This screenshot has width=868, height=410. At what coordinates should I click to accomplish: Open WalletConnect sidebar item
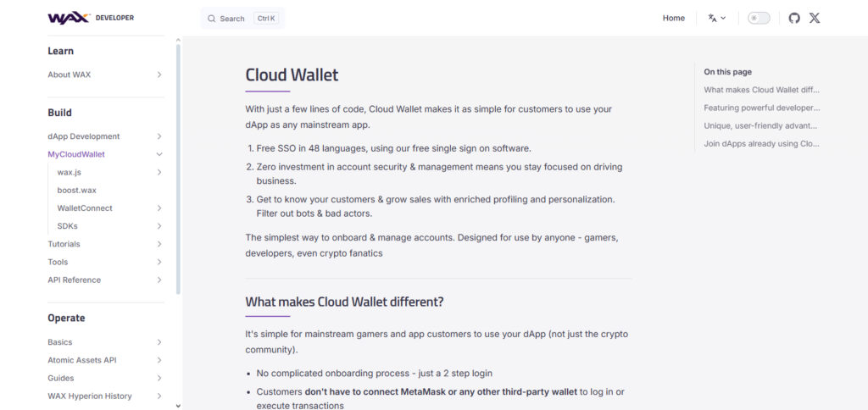(85, 208)
